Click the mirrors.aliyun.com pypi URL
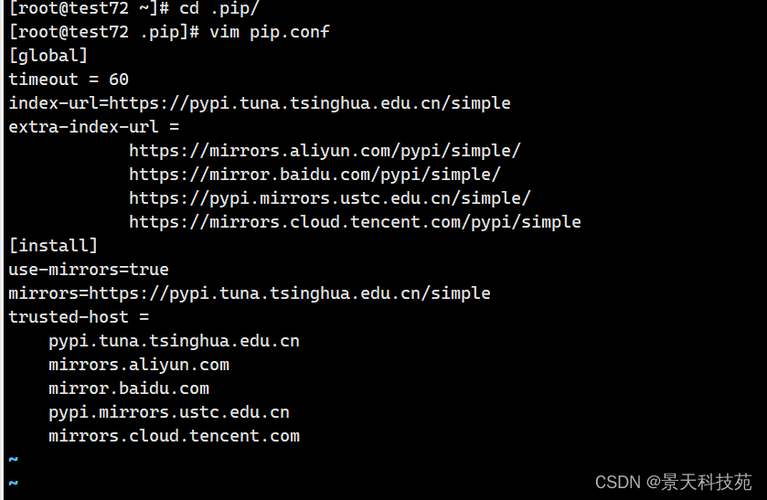Screen dimensions: 767x500 tap(325, 151)
